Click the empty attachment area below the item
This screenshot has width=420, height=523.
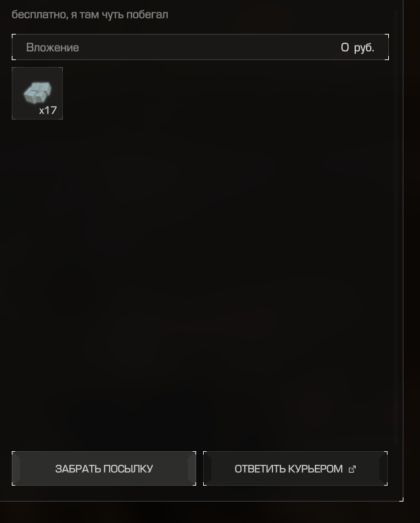200,280
